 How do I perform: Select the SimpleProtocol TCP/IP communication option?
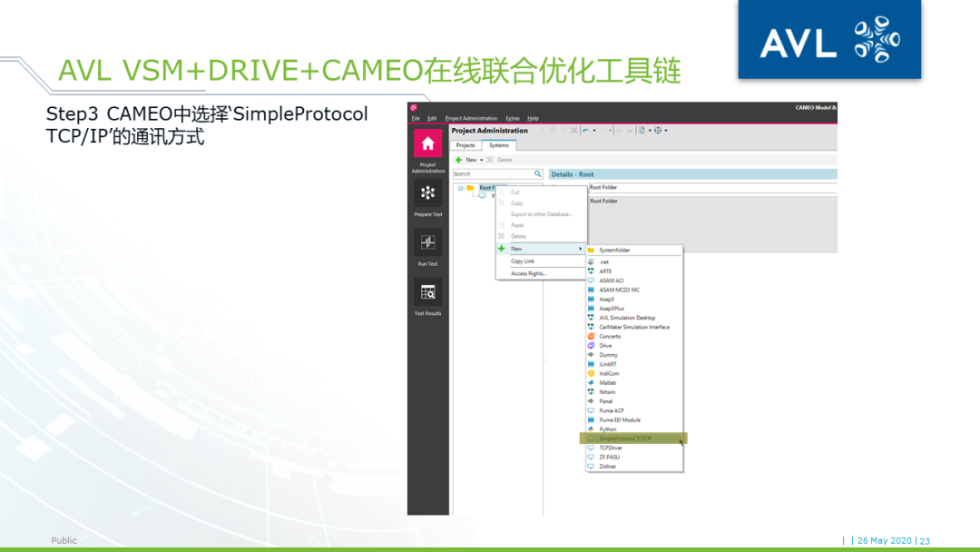(626, 437)
